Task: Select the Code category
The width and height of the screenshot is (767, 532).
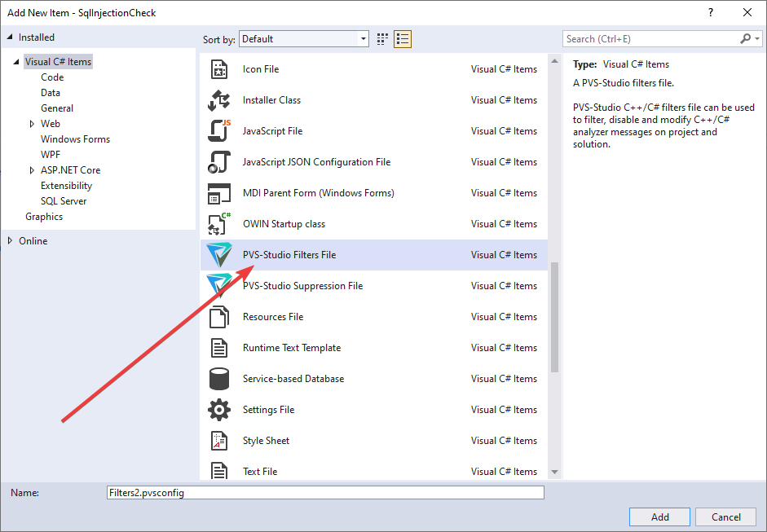Action: (52, 77)
